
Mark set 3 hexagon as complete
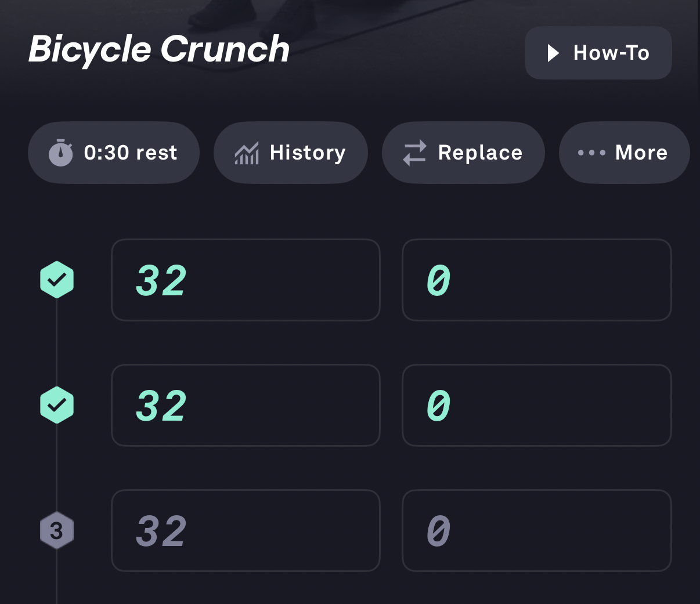57,530
